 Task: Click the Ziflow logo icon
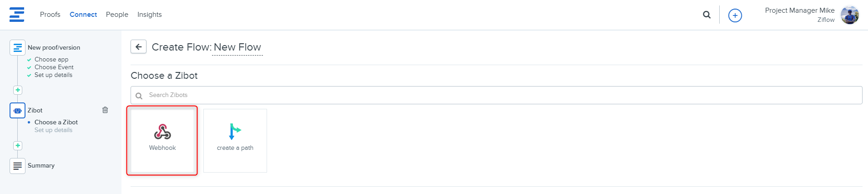pos(17,15)
